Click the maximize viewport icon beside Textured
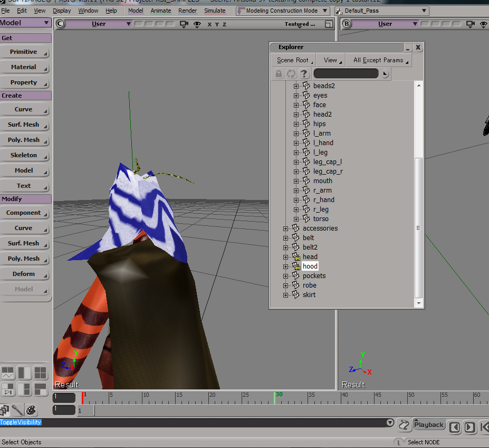The image size is (489, 448). pyautogui.click(x=329, y=24)
